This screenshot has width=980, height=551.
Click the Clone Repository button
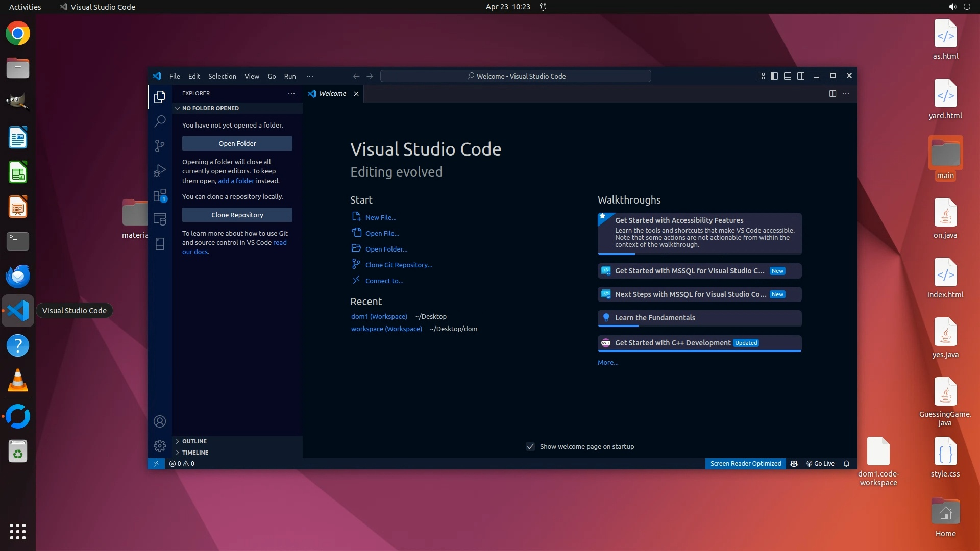(237, 215)
